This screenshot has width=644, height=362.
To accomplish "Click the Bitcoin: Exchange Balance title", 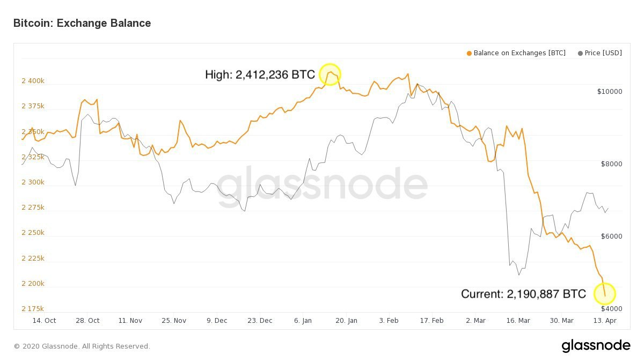I will [82, 23].
